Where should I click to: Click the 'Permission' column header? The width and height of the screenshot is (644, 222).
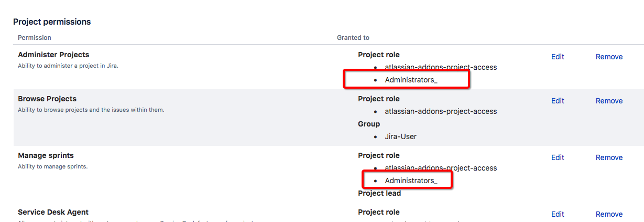pyautogui.click(x=35, y=38)
